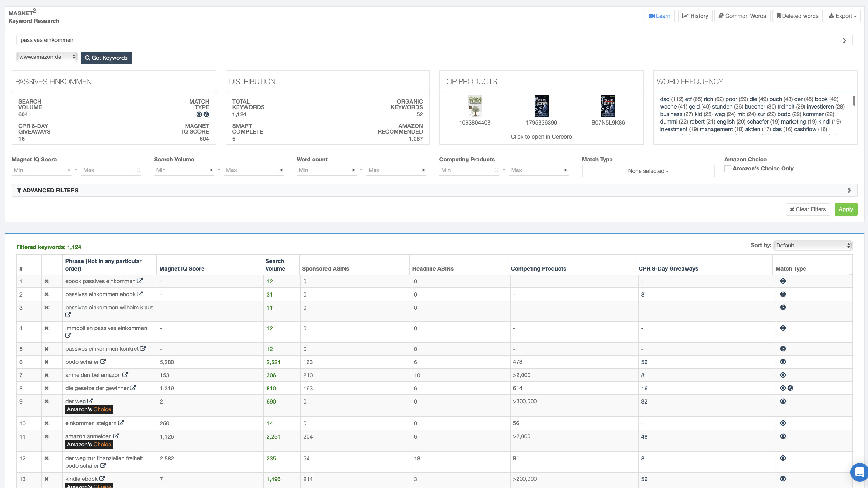Click the Amazon recommended match type icon for die gesetze der gewinner
The width and height of the screenshot is (868, 488).
pos(790,388)
